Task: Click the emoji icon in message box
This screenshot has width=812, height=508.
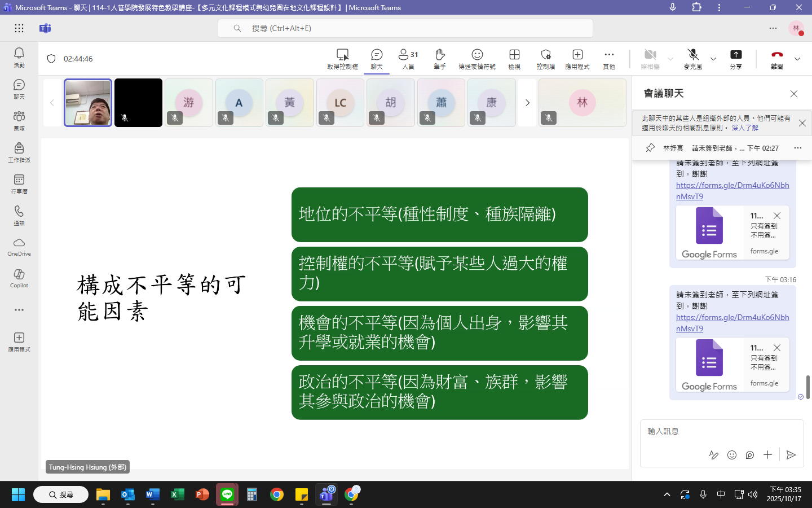Action: click(732, 455)
